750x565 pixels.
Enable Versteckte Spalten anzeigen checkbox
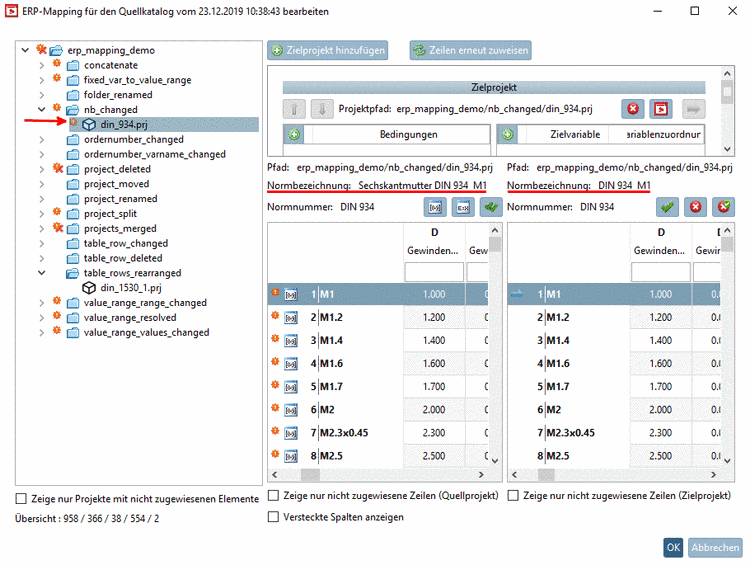pos(273,517)
